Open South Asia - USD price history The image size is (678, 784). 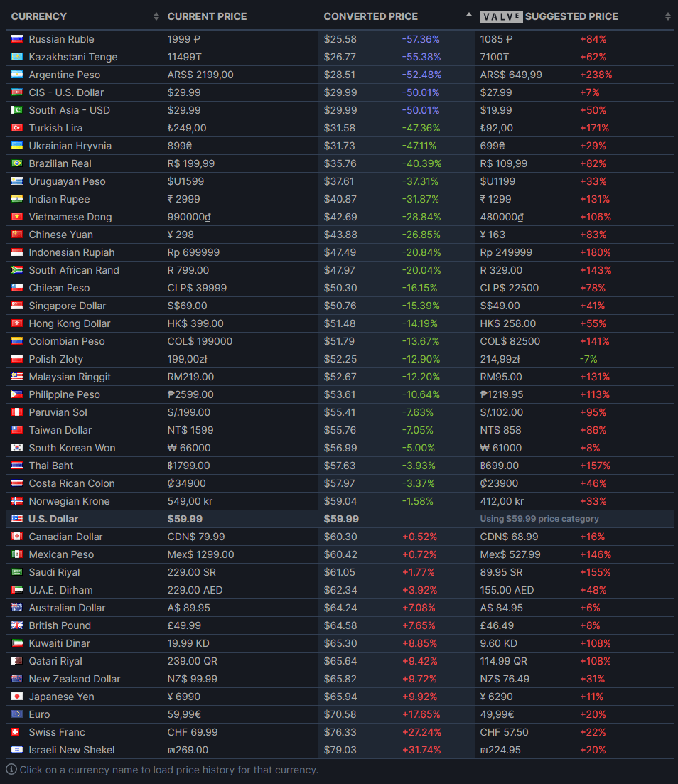70,110
